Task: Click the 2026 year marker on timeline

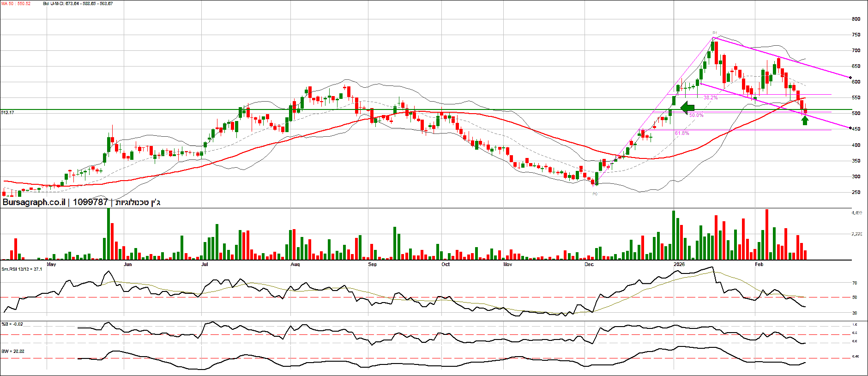Action: pyautogui.click(x=679, y=264)
